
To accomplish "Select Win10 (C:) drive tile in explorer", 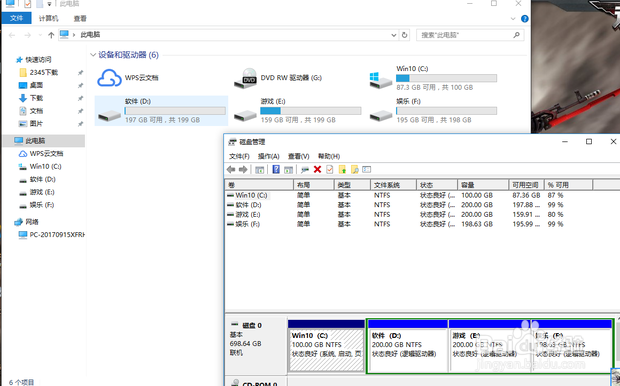I will pos(433,78).
